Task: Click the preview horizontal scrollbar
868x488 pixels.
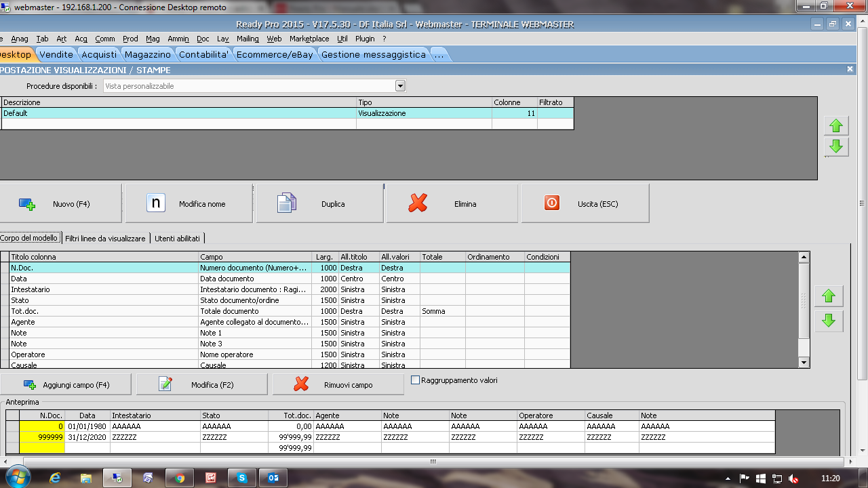Action: point(433,462)
